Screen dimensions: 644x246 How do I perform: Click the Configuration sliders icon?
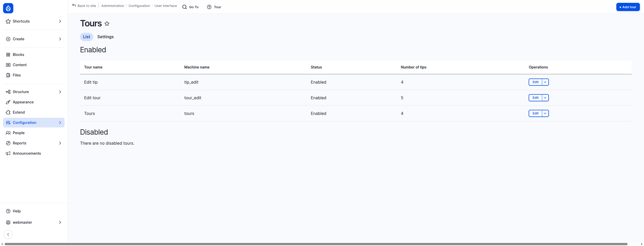coord(8,123)
